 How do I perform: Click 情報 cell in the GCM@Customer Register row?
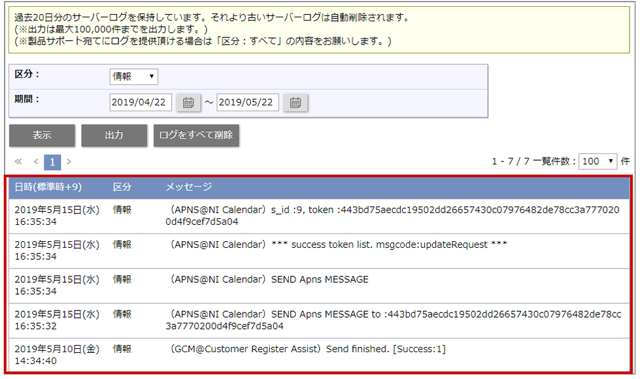pyautogui.click(x=122, y=349)
